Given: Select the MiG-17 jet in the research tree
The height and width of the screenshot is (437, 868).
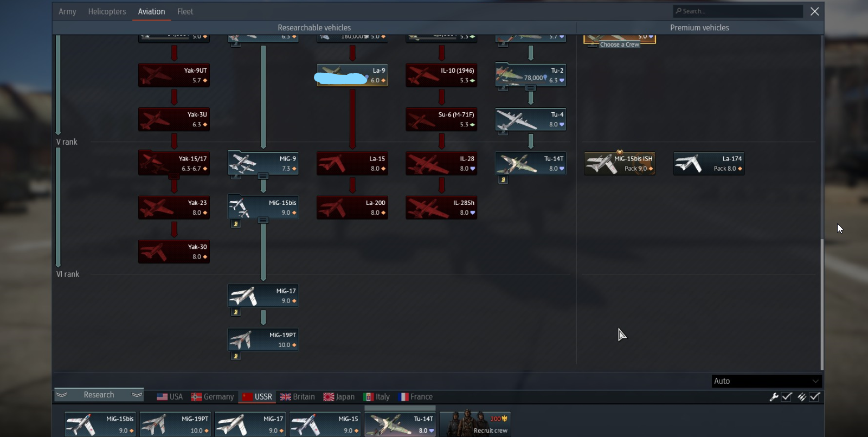Looking at the screenshot, I should pos(263,296).
